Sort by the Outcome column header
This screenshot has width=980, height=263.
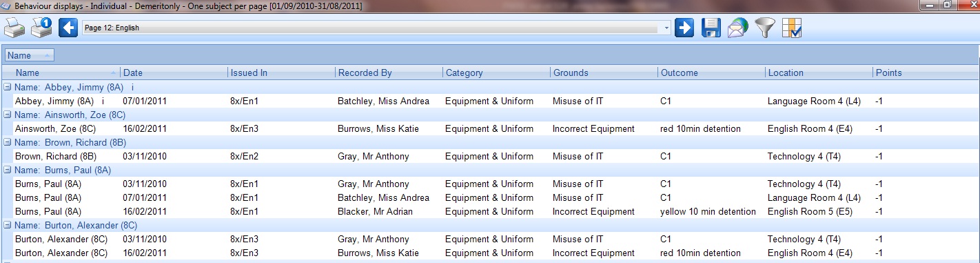tap(711, 72)
